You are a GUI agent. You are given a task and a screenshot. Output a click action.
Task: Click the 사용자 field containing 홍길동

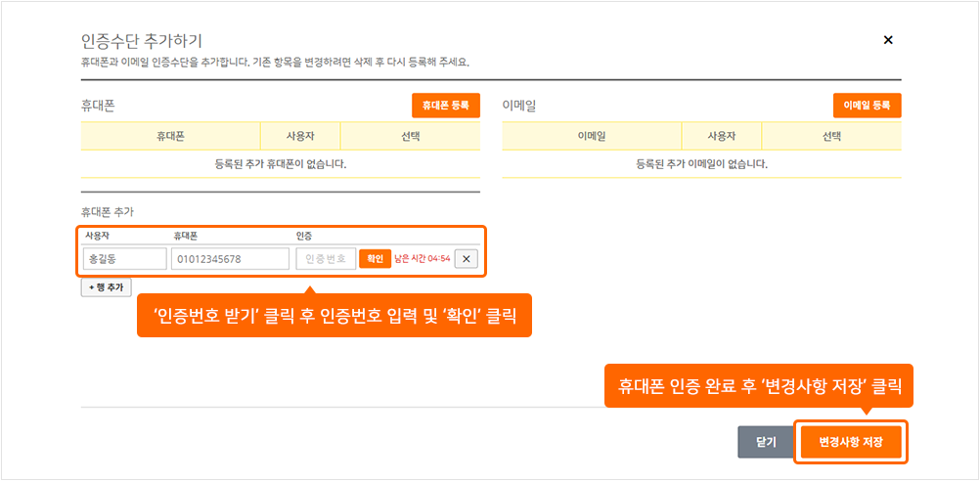[124, 259]
